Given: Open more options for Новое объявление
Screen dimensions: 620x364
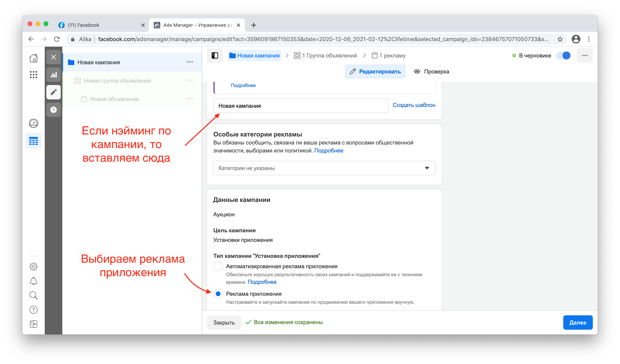Looking at the screenshot, I should [x=189, y=99].
